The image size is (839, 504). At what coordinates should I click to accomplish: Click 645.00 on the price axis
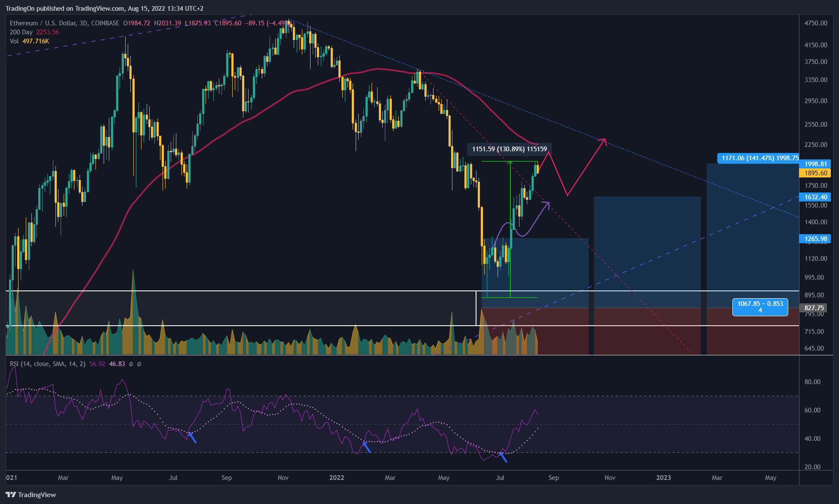click(x=814, y=348)
